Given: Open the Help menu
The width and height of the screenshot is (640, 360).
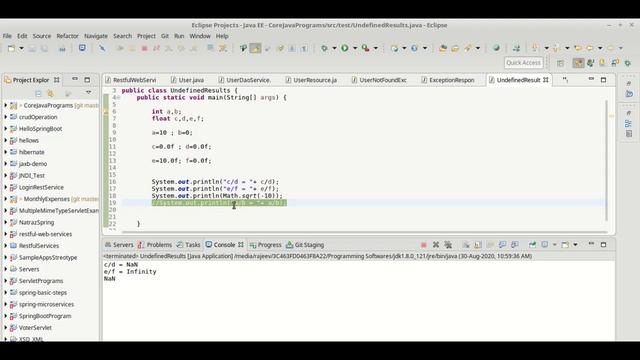Looking at the screenshot, I should tap(222, 36).
